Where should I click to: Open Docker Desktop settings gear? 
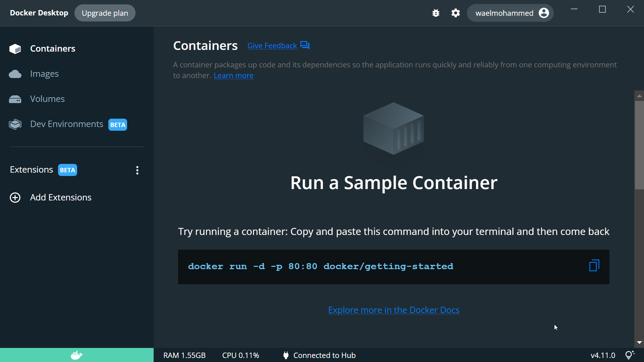click(456, 13)
